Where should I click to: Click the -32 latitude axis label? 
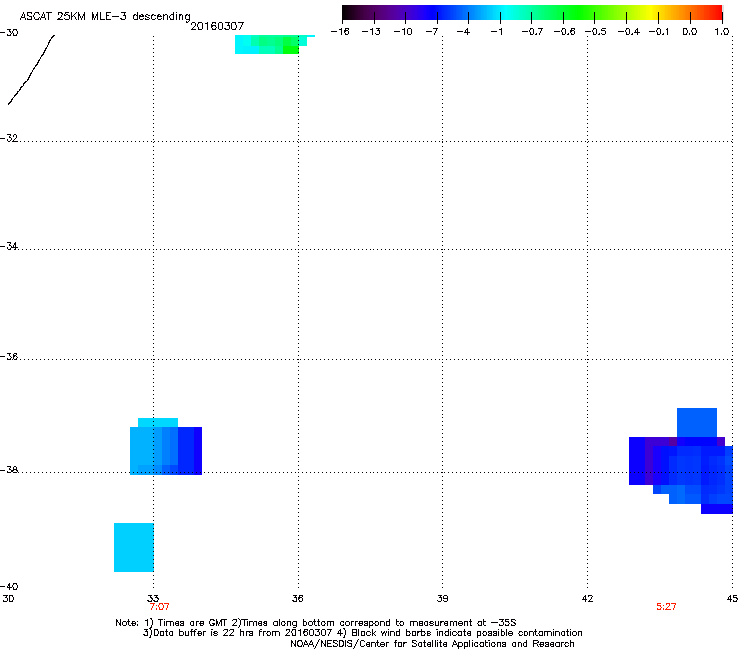[8, 138]
